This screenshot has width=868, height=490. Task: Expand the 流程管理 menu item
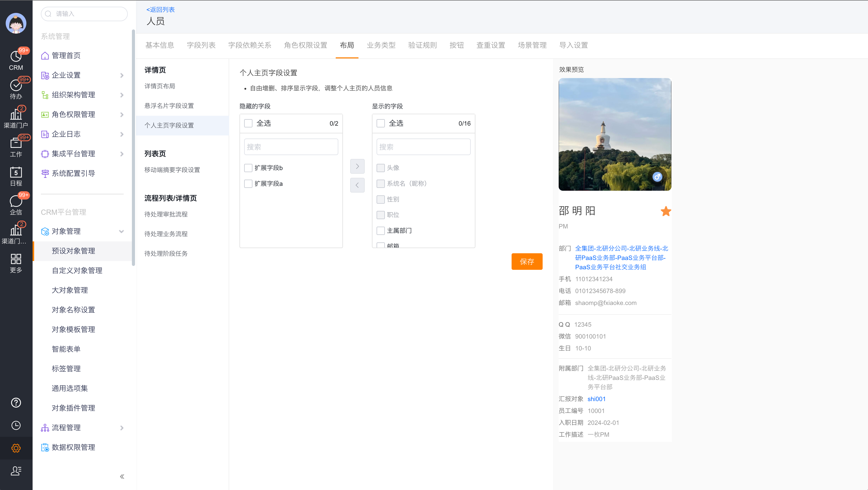(66, 427)
